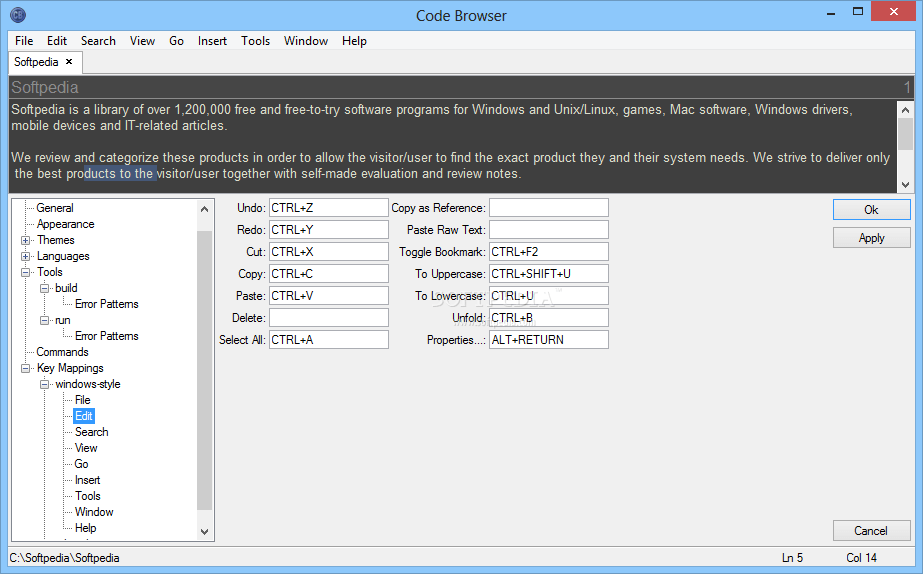Select Appearance in the settings tree
This screenshot has width=923, height=574.
click(x=65, y=224)
